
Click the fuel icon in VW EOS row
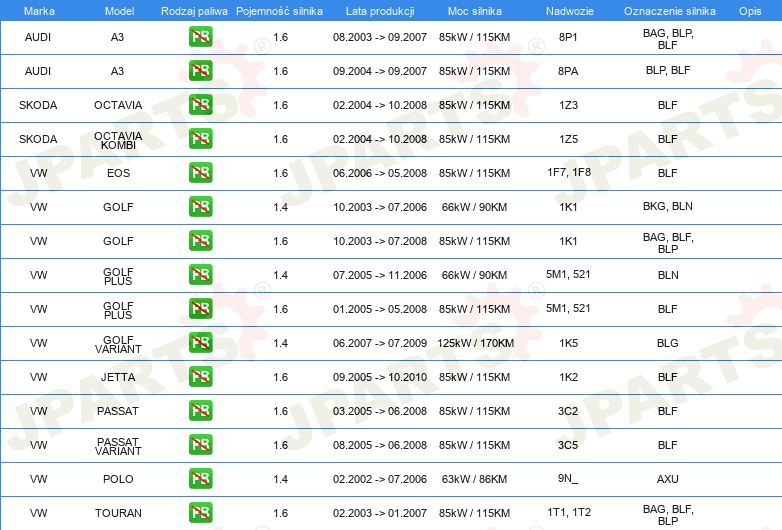click(200, 173)
